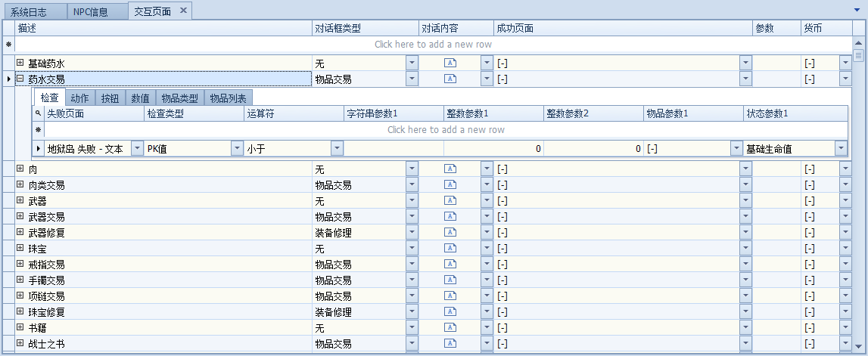Switch to the NPC信息 tab
868x356 pixels.
91,11
